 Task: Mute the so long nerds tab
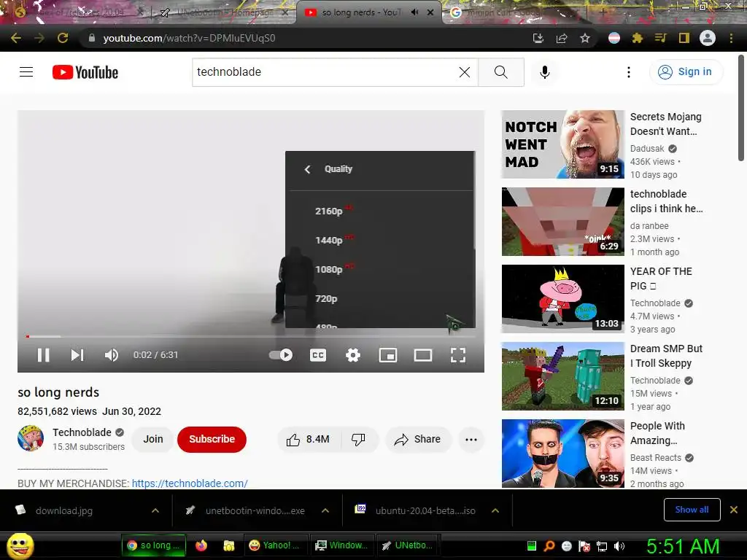coord(414,12)
